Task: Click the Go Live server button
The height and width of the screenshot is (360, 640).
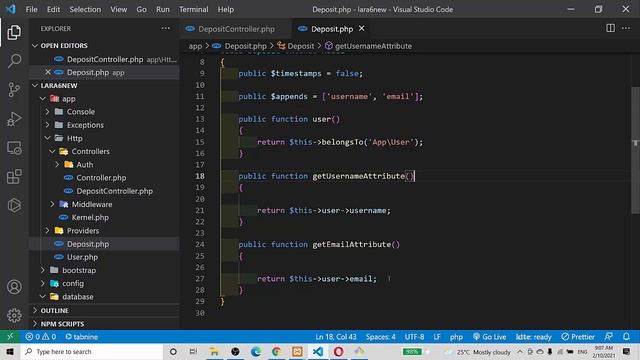Action: [x=489, y=337]
